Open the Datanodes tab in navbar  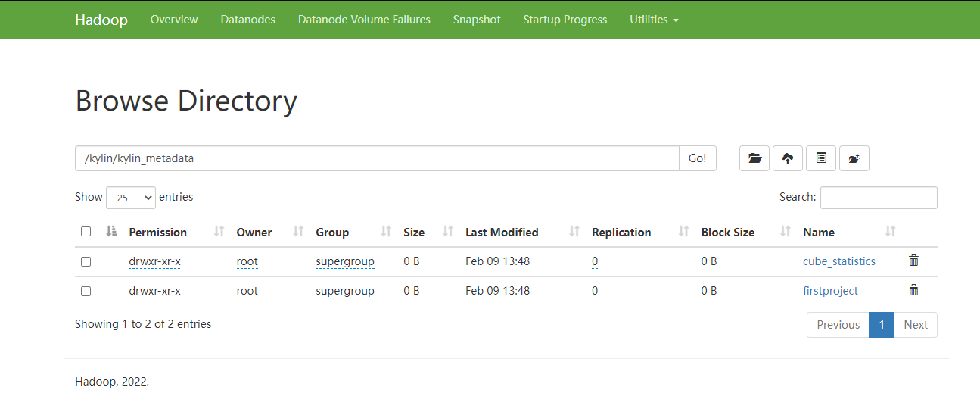(x=248, y=20)
